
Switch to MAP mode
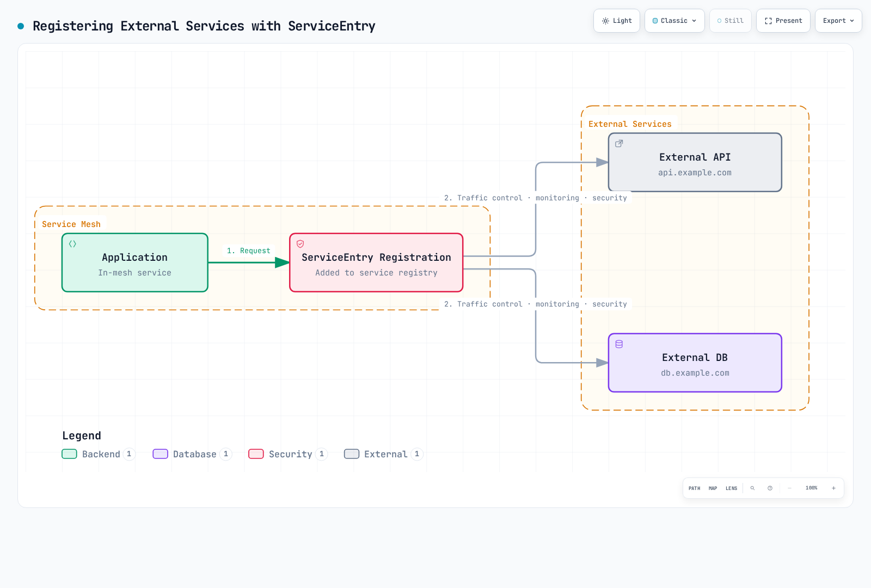(x=713, y=488)
